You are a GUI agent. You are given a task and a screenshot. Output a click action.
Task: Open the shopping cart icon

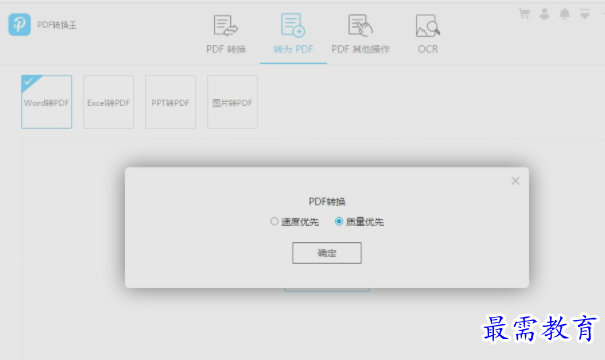(x=524, y=14)
